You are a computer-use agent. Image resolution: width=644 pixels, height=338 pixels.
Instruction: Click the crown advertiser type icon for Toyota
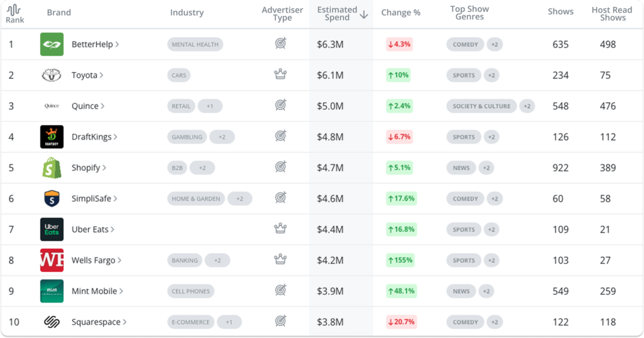coord(280,75)
